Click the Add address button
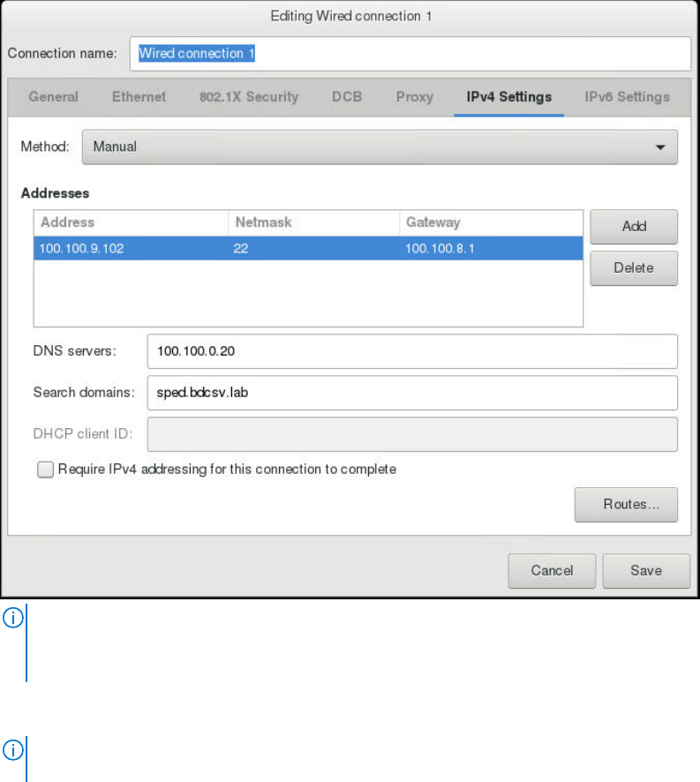Viewport: 700px width, 782px height. point(634,227)
